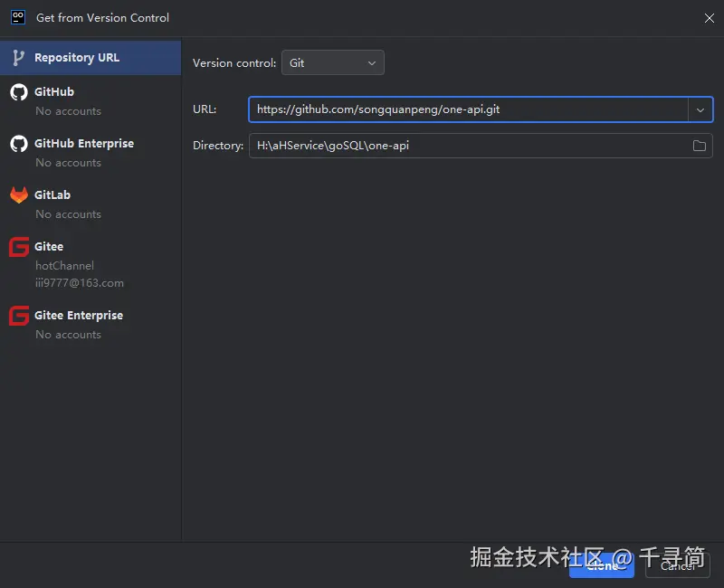Expand the URL history dropdown arrow
The height and width of the screenshot is (588, 724).
pyautogui.click(x=700, y=109)
